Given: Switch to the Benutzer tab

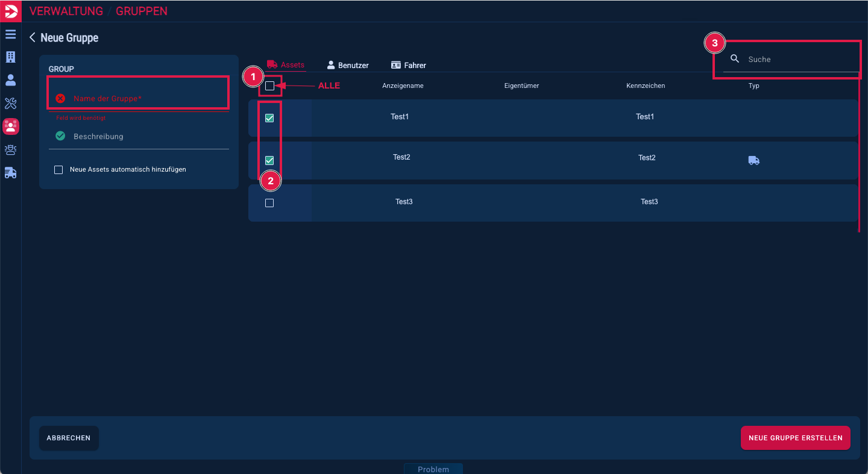Looking at the screenshot, I should pos(348,65).
